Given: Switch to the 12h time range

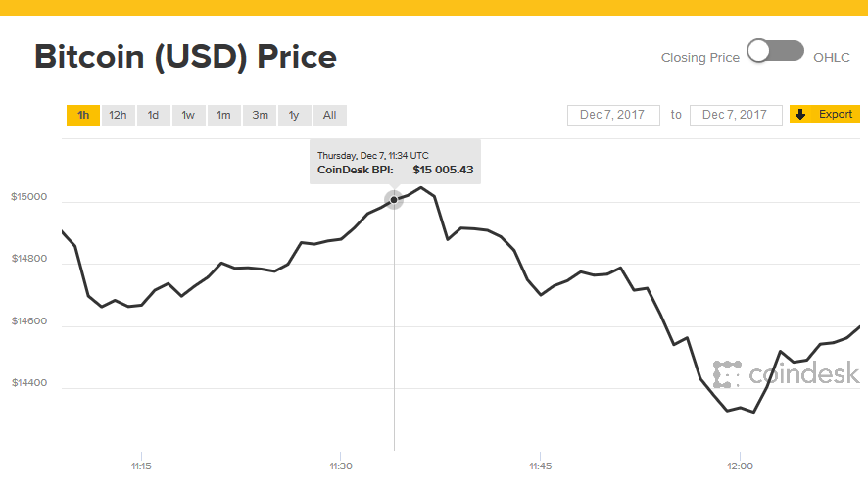Looking at the screenshot, I should (118, 116).
